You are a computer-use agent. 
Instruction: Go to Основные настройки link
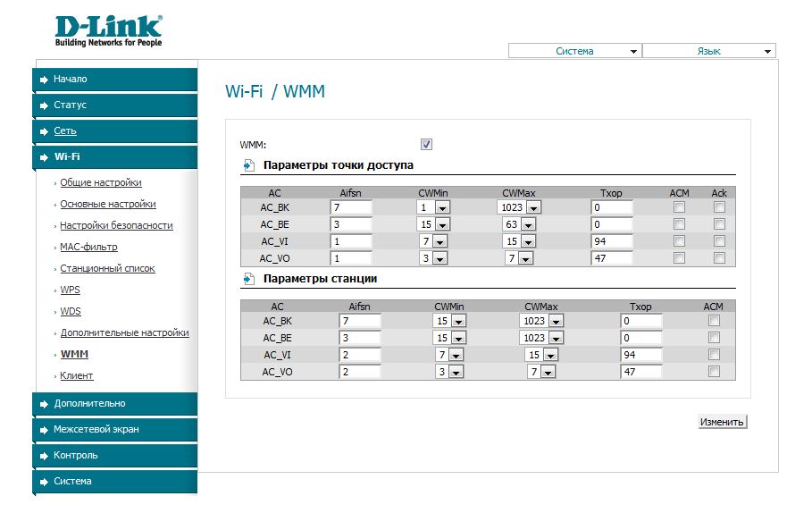pos(108,204)
